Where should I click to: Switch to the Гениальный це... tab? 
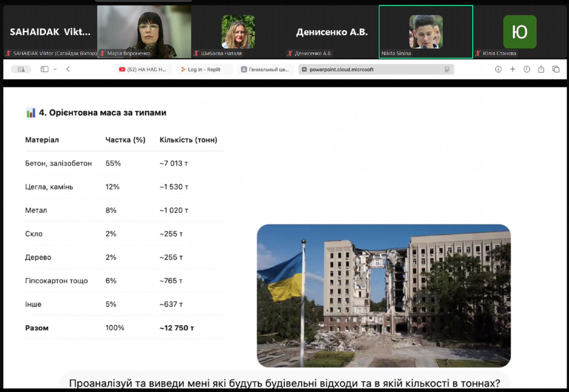pos(265,69)
